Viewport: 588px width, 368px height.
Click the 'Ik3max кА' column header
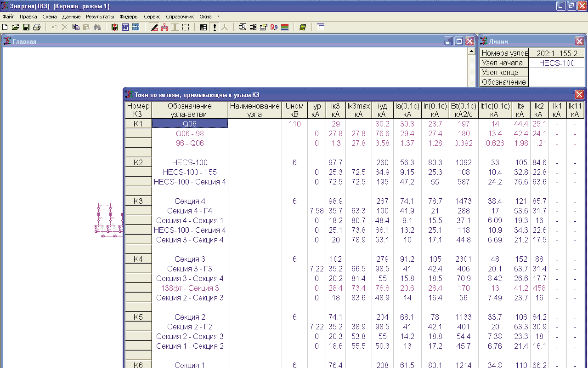click(358, 110)
